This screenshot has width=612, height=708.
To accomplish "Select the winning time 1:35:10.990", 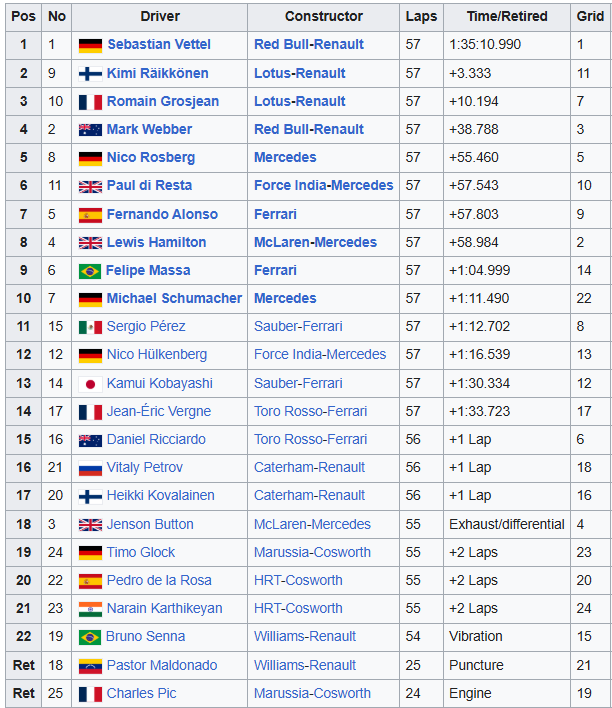I will [x=485, y=44].
